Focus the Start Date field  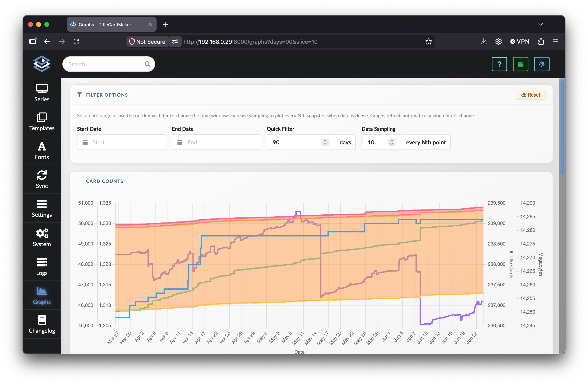click(122, 142)
